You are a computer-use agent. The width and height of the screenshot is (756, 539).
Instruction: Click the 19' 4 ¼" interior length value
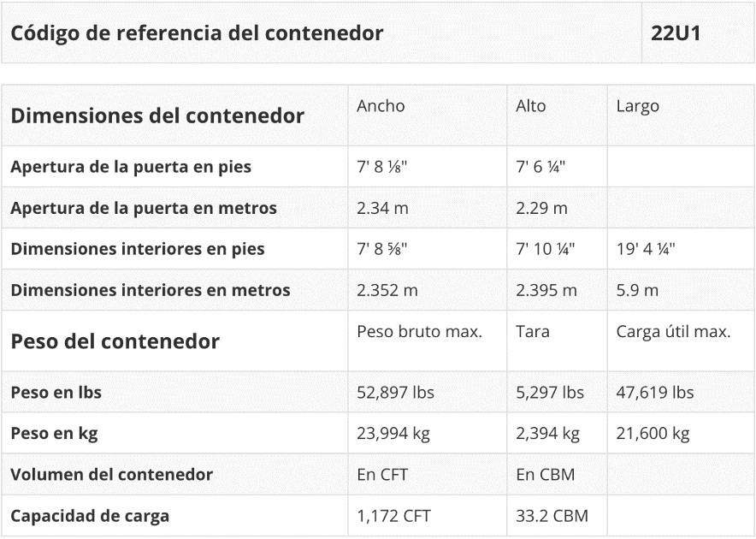click(646, 249)
